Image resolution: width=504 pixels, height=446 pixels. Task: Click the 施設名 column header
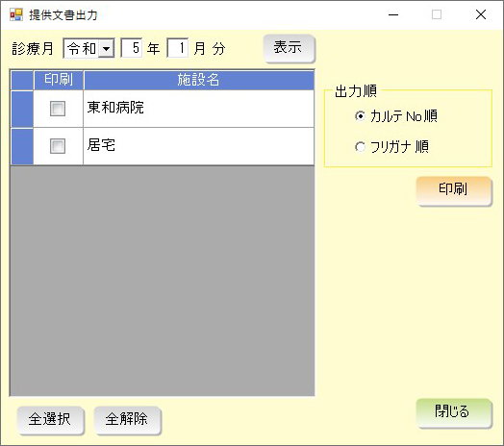pyautogui.click(x=199, y=80)
